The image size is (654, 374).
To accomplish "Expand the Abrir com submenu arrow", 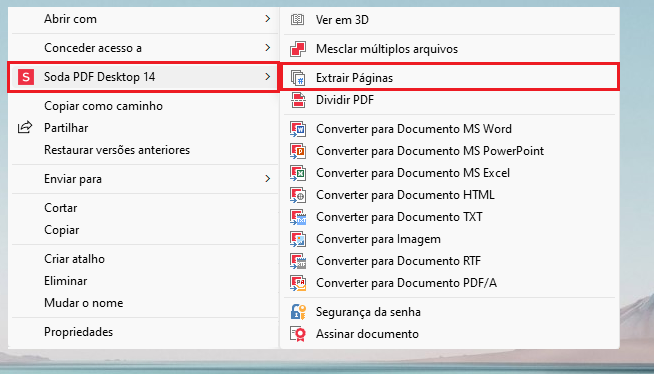I will click(268, 19).
